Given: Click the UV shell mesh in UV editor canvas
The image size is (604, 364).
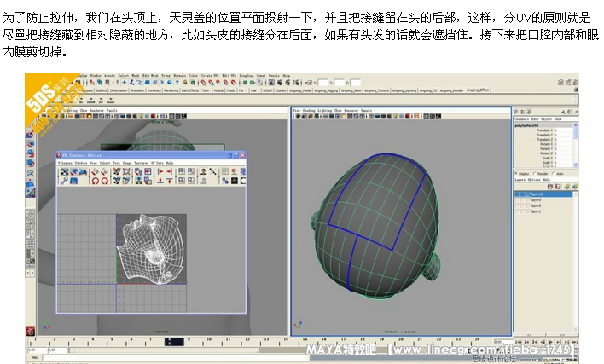Looking at the screenshot, I should click(152, 248).
